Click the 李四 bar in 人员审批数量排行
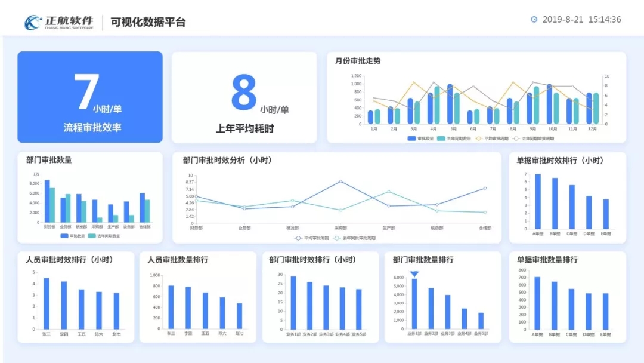 pyautogui.click(x=188, y=308)
